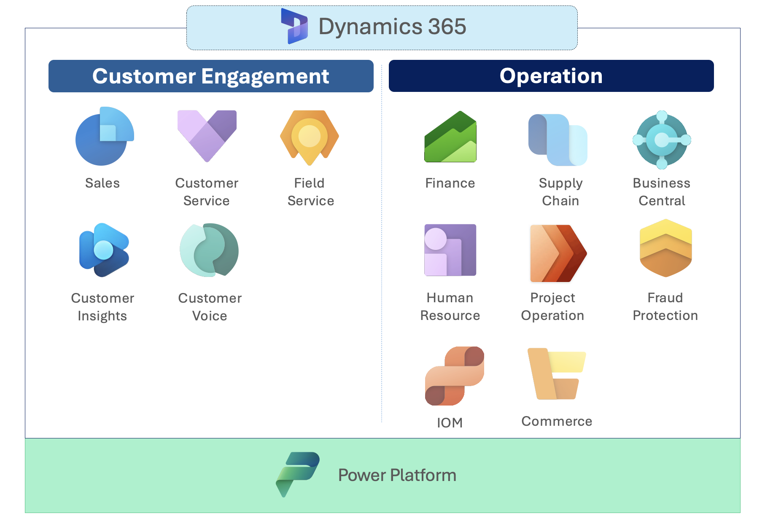Click the Dynamics 365 logo
This screenshot has height=532, width=765.
coord(294,27)
